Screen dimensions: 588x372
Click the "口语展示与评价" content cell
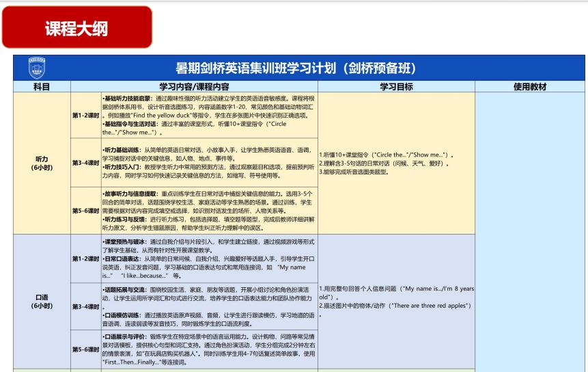point(208,349)
